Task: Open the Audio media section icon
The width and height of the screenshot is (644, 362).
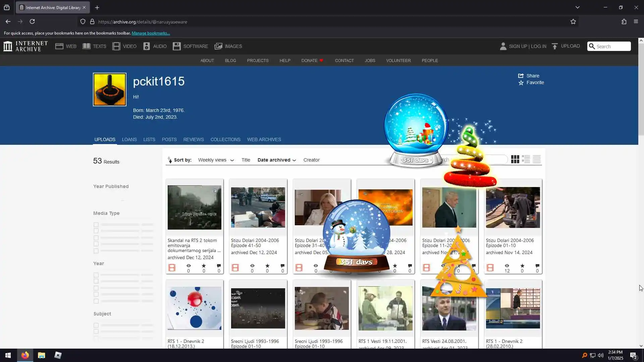Action: click(x=147, y=46)
